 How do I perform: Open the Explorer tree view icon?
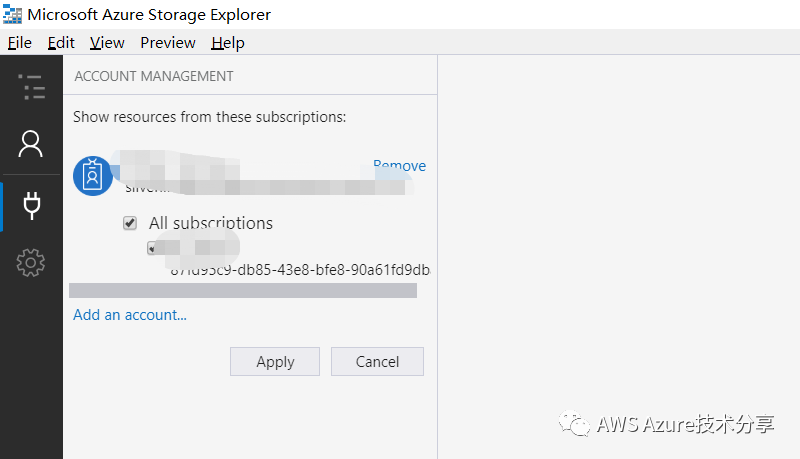pyautogui.click(x=31, y=87)
